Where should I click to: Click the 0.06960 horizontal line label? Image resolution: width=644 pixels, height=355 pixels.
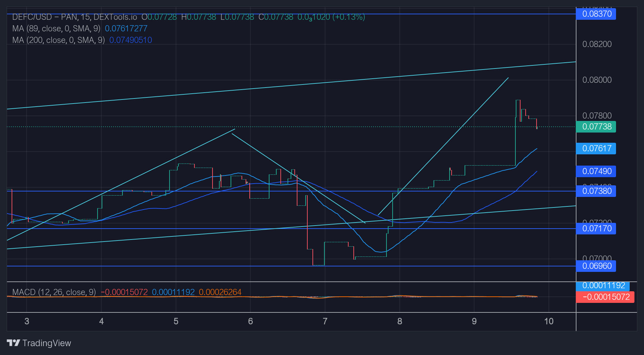596,266
